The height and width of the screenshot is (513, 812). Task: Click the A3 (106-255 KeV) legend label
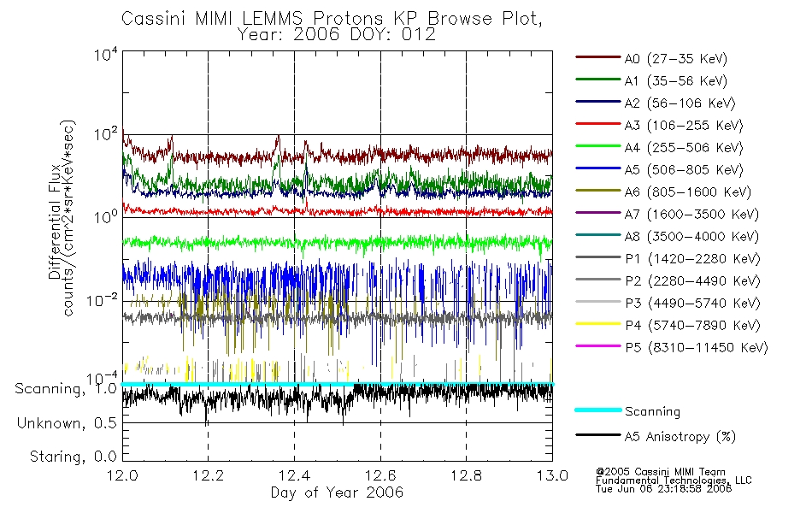(x=684, y=126)
